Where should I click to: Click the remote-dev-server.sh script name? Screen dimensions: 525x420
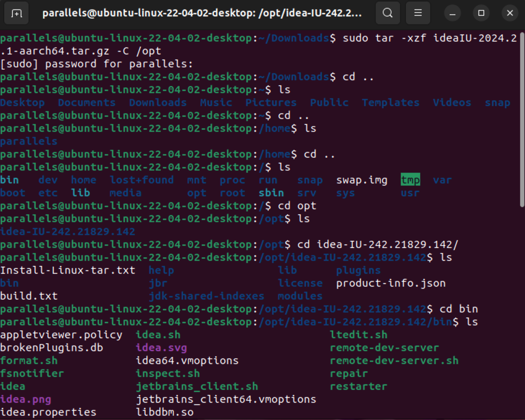(x=394, y=360)
